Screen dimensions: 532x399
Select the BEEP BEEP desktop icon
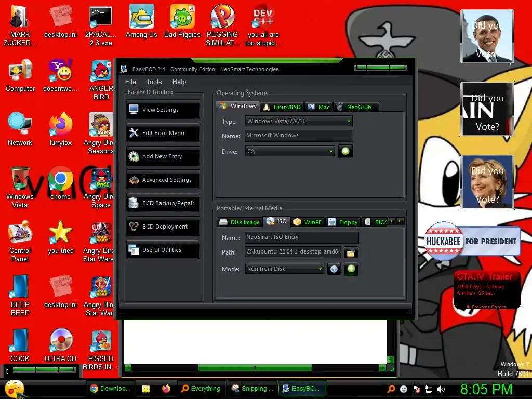click(x=20, y=295)
